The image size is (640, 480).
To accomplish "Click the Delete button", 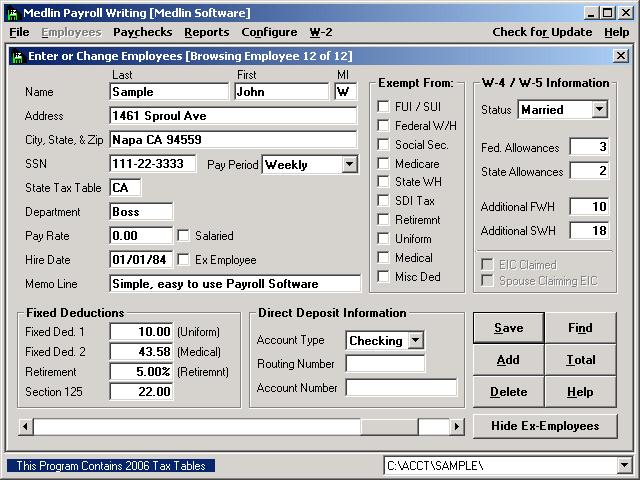I will (x=509, y=392).
